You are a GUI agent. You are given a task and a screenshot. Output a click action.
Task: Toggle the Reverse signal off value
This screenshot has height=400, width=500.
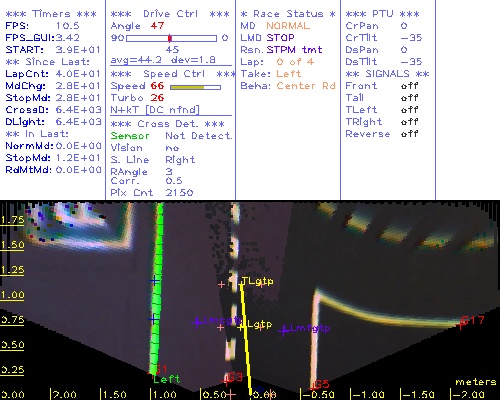tap(409, 134)
